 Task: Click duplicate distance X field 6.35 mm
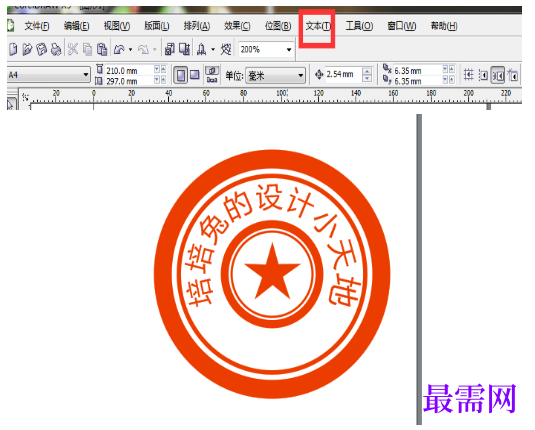pos(417,70)
